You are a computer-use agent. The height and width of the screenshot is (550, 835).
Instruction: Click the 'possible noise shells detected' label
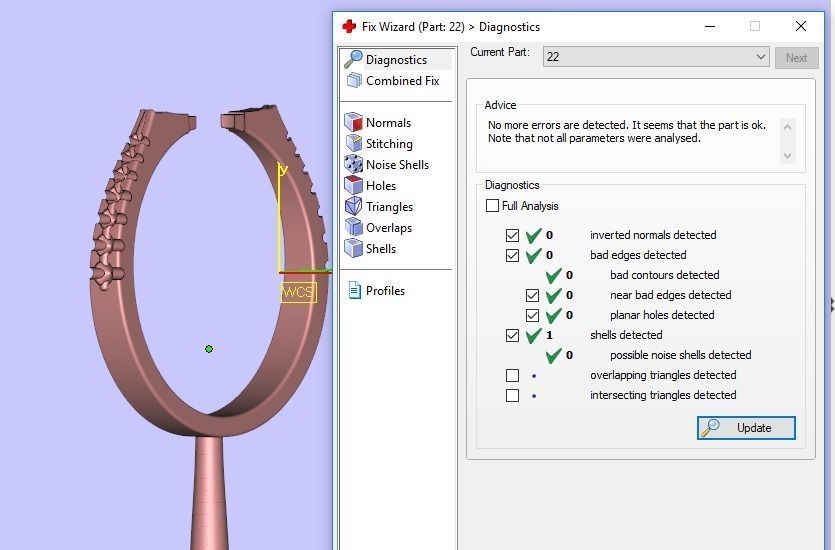point(681,355)
